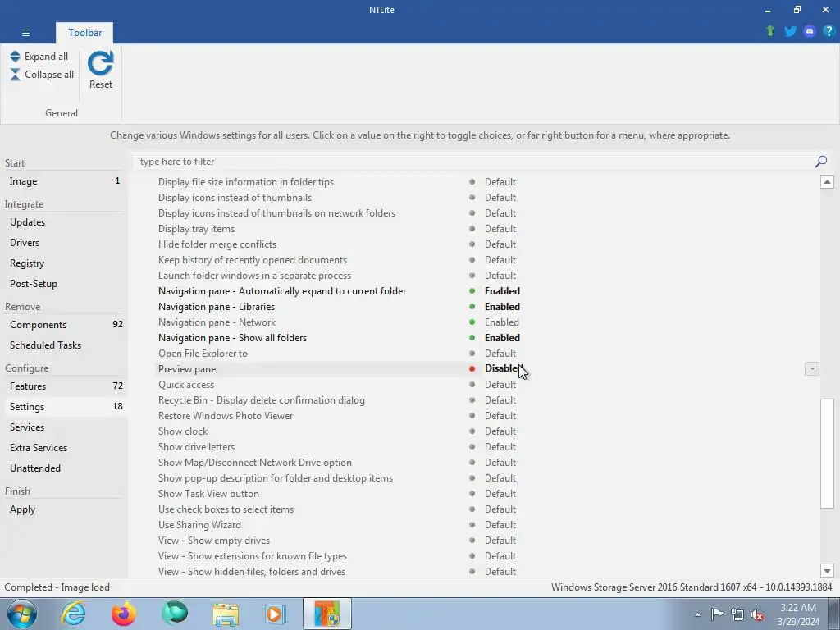Toggle Navigation pane - Network Enabled value

(x=501, y=322)
